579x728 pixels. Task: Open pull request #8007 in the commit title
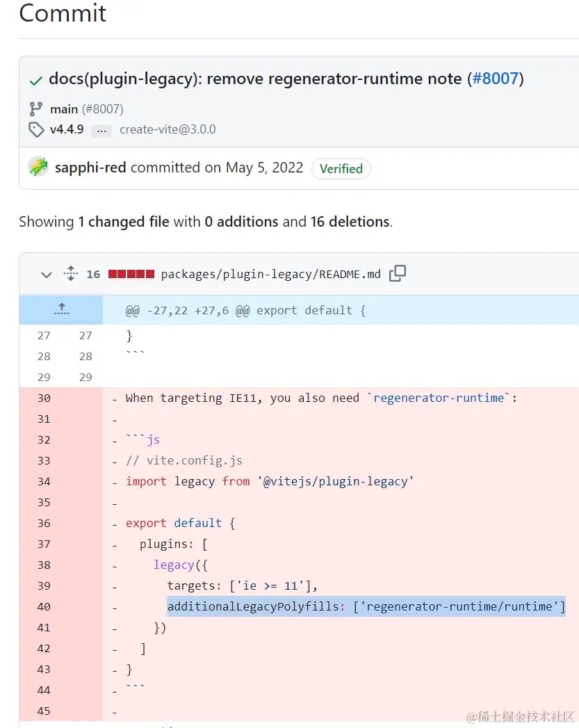[495, 79]
